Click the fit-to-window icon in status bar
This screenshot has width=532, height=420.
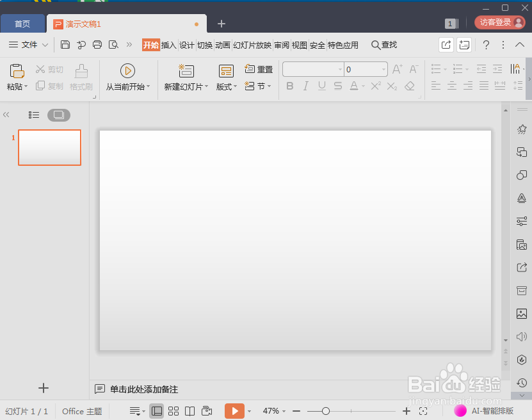pos(423,411)
